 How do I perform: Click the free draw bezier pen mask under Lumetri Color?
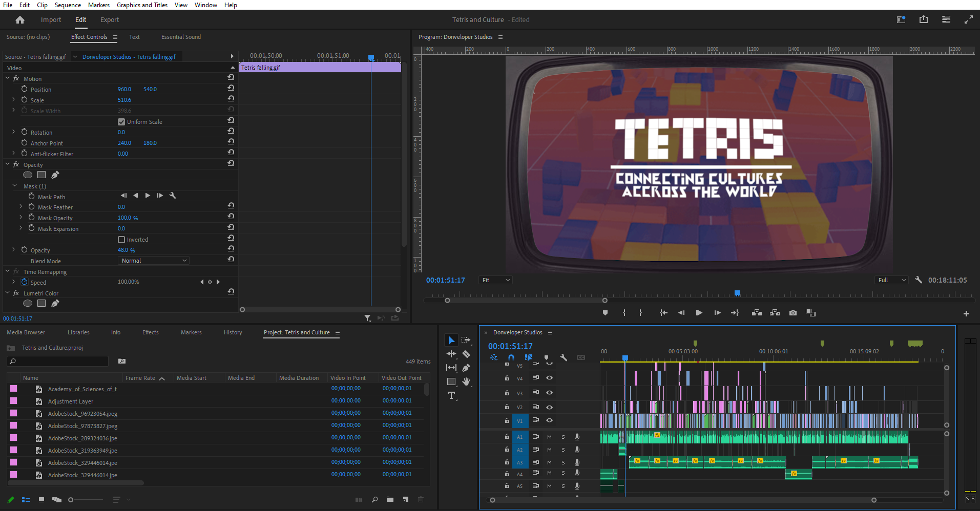(x=55, y=304)
